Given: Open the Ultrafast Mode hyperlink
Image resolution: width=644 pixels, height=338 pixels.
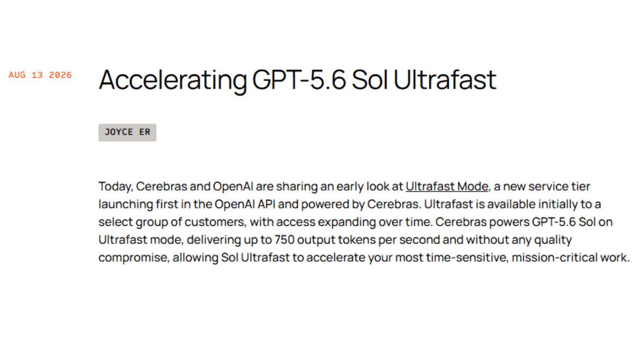Looking at the screenshot, I should [x=447, y=187].
